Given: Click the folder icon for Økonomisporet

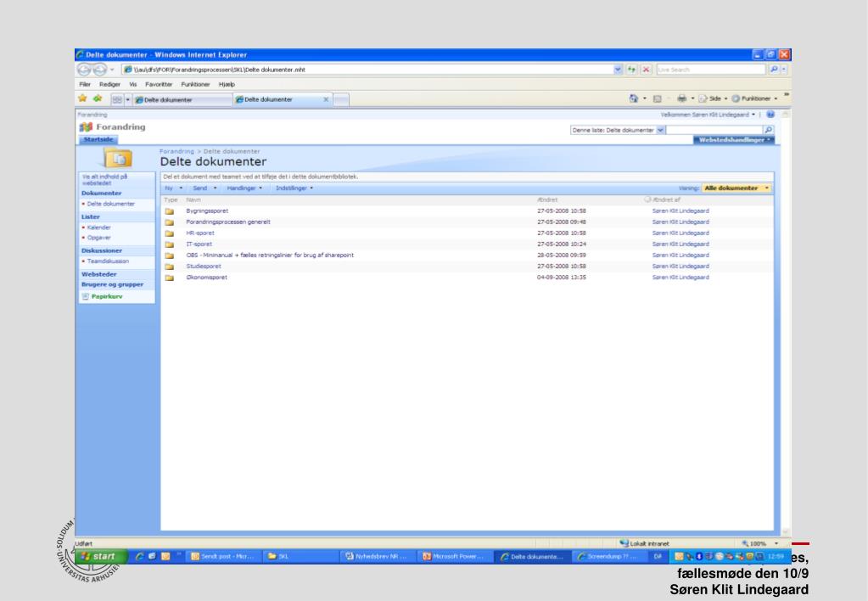Looking at the screenshot, I should (170, 278).
